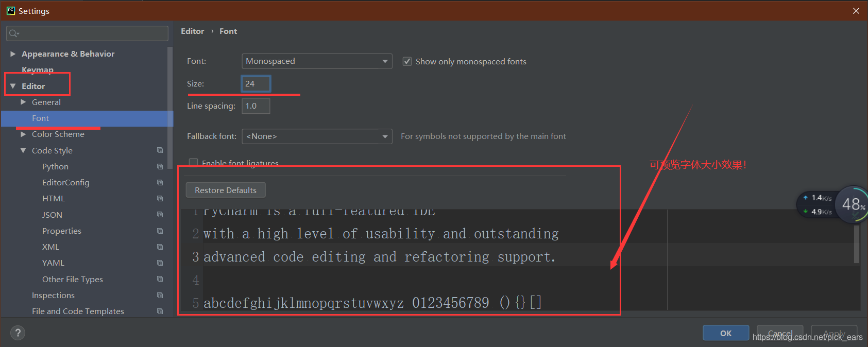
Task: Open JSON code style settings
Action: (x=52, y=215)
